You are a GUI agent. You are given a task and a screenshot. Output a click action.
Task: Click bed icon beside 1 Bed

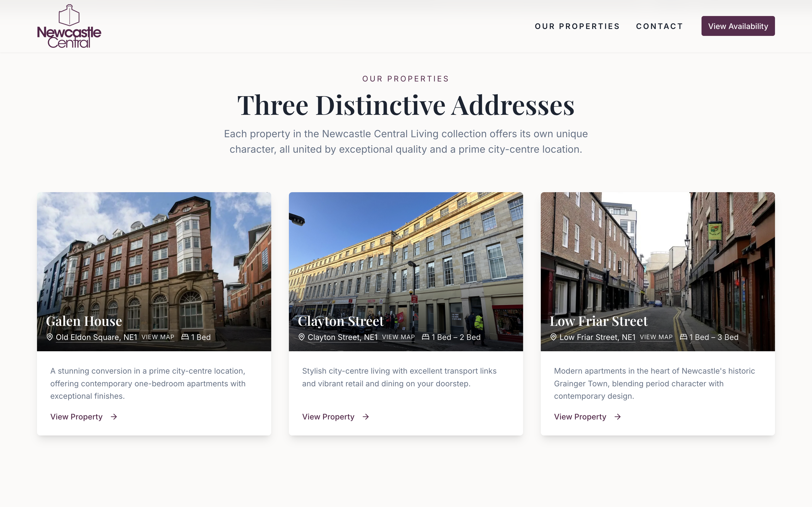(185, 337)
